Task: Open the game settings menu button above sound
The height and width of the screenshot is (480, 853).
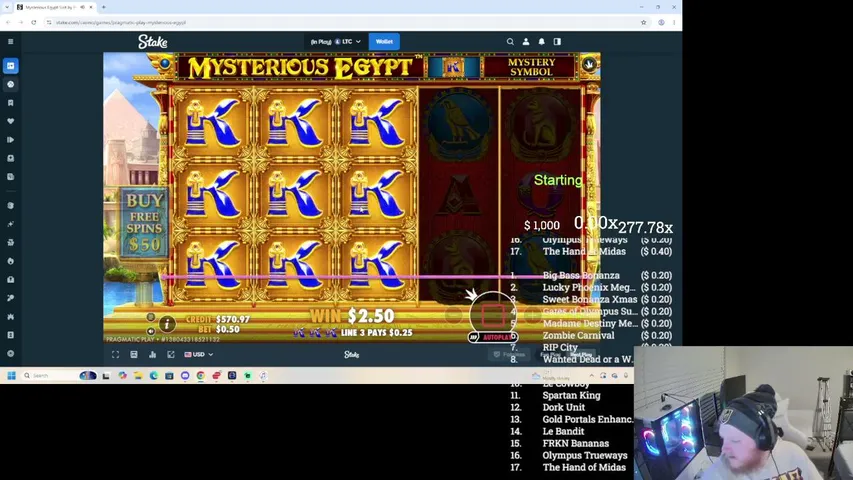Action: coord(151,317)
